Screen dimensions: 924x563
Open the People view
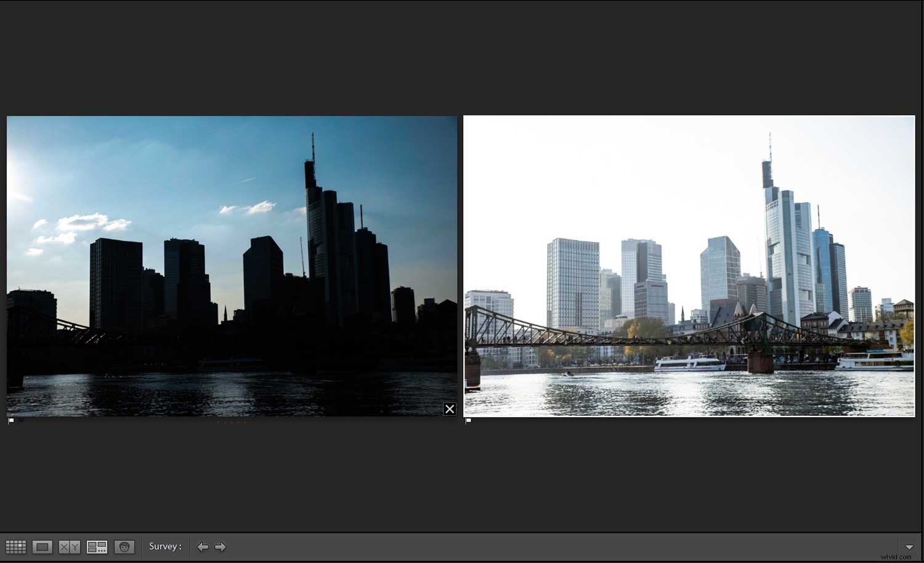pos(124,546)
